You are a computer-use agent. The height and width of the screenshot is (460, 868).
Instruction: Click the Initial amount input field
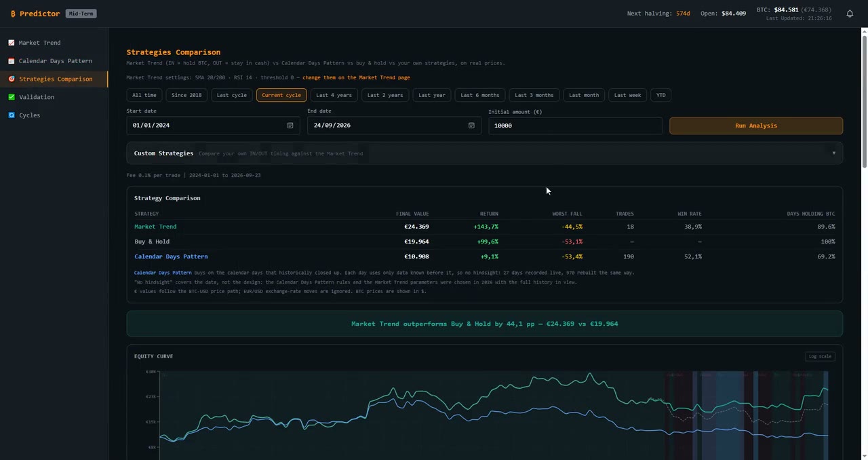575,126
